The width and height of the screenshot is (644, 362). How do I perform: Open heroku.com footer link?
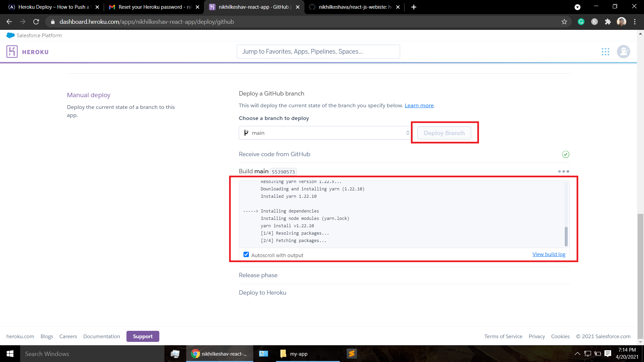20,336
